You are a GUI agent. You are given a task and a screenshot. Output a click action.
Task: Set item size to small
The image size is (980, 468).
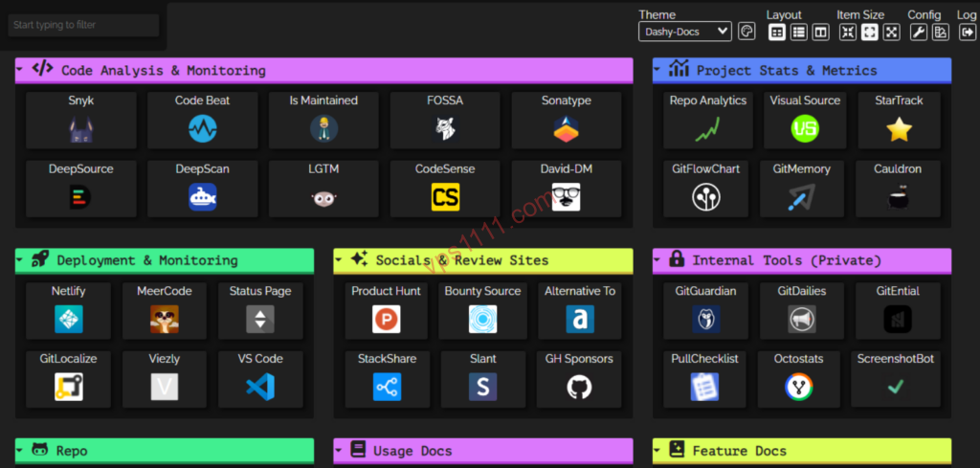point(848,33)
